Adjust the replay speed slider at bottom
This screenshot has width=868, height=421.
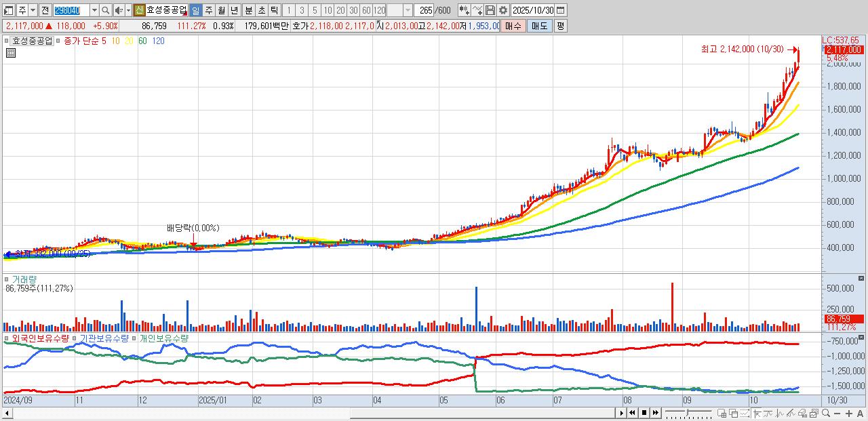[689, 413]
